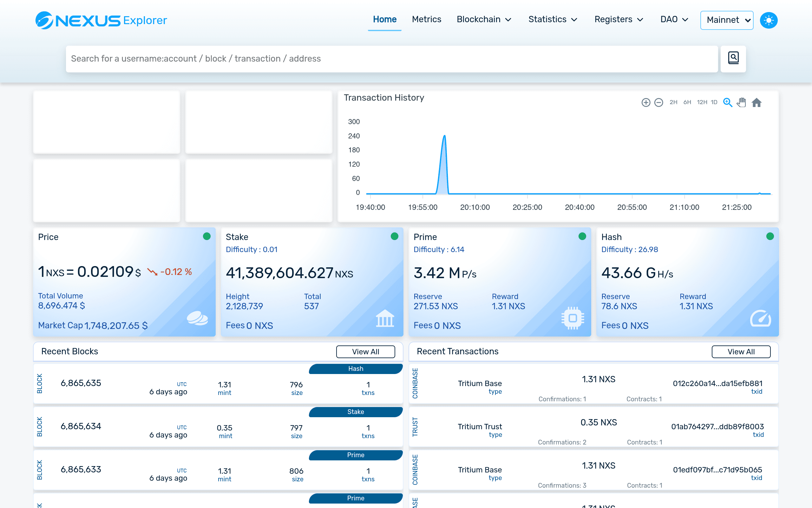Expand the Blockchain dropdown menu
Viewport: 812px width, 508px height.
(484, 19)
